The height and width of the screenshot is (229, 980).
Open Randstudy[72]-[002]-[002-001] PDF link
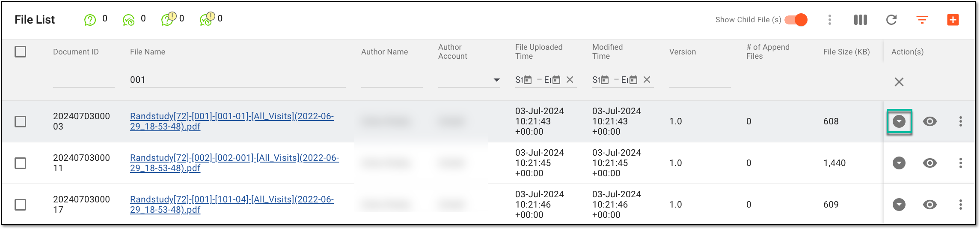(x=235, y=163)
